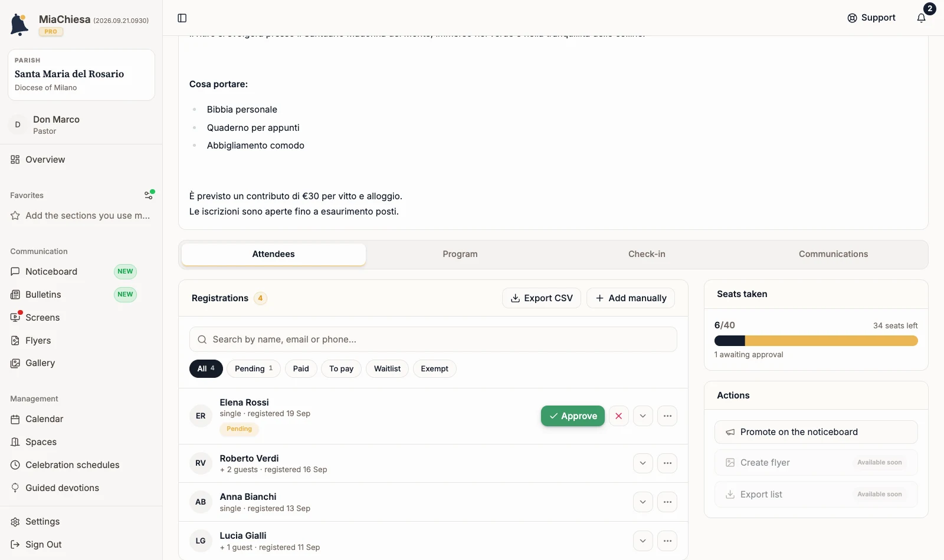Viewport: 944px width, 560px height.
Task: Filter registrations by To pay
Action: (x=341, y=368)
